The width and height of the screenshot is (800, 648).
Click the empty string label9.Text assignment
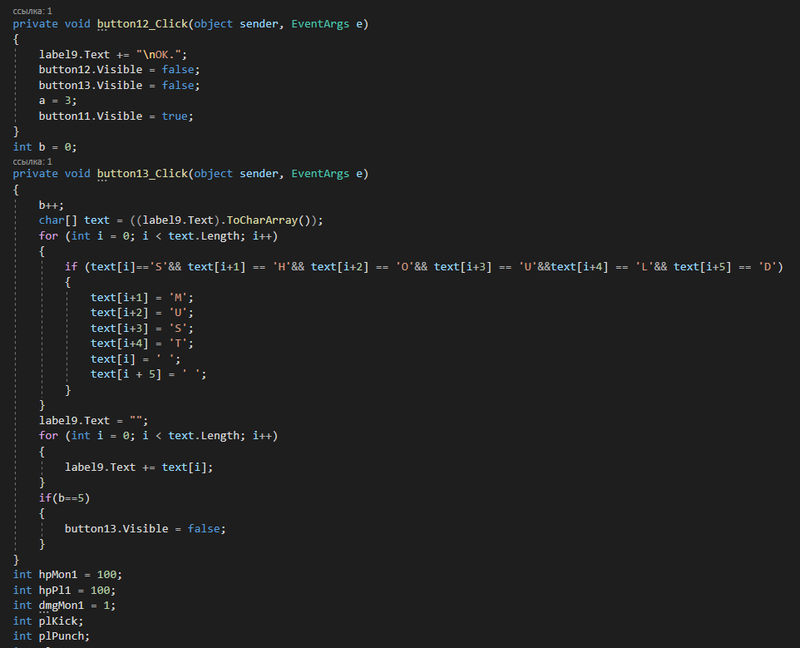[x=93, y=420]
